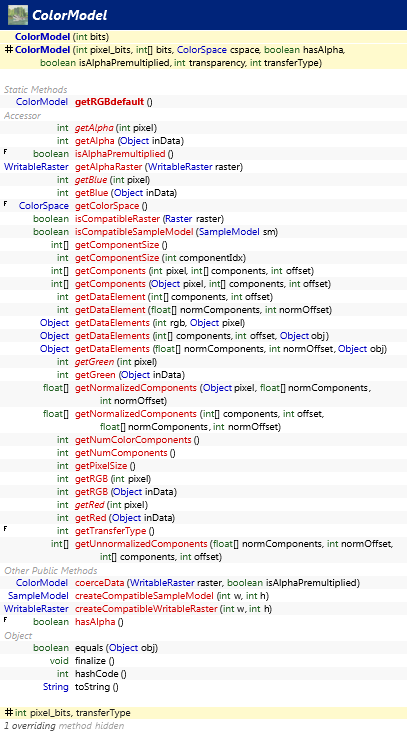Viewport: 407px width, 732px height.
Task: Select the hashCode () method
Action: 100,674
